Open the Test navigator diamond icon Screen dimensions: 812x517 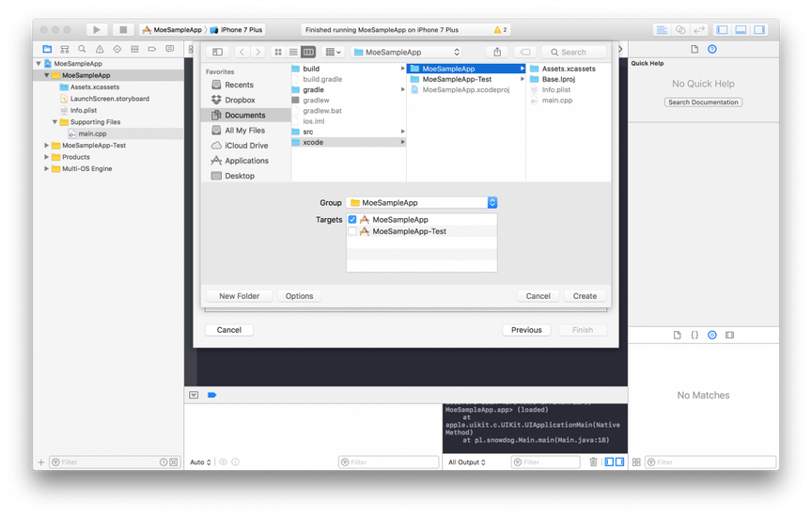(117, 49)
